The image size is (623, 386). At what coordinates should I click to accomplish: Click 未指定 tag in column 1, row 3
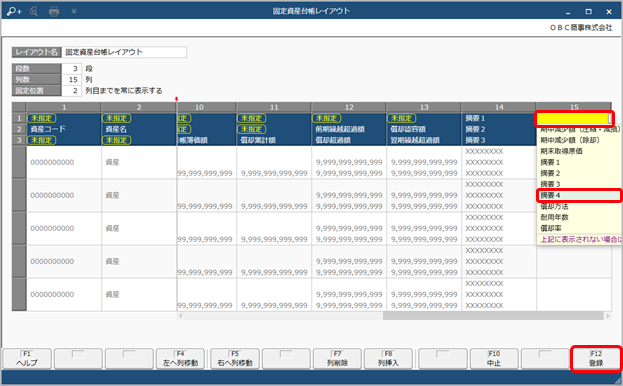point(41,140)
